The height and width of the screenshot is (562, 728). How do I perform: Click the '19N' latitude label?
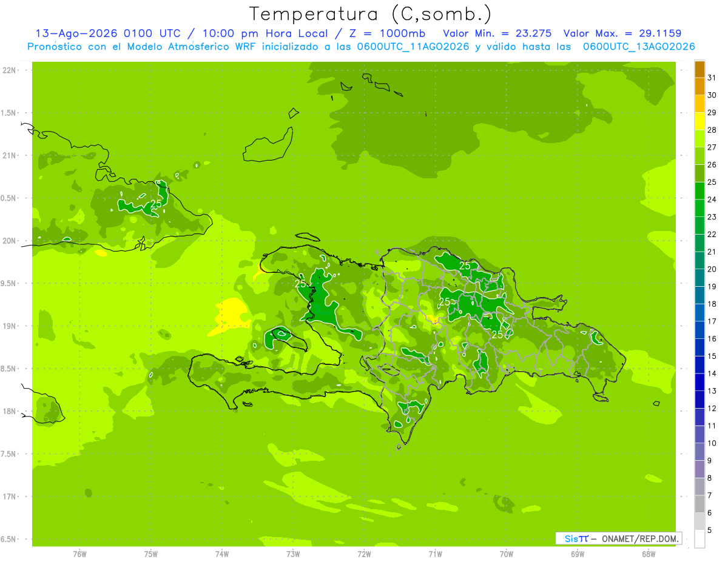click(x=9, y=326)
